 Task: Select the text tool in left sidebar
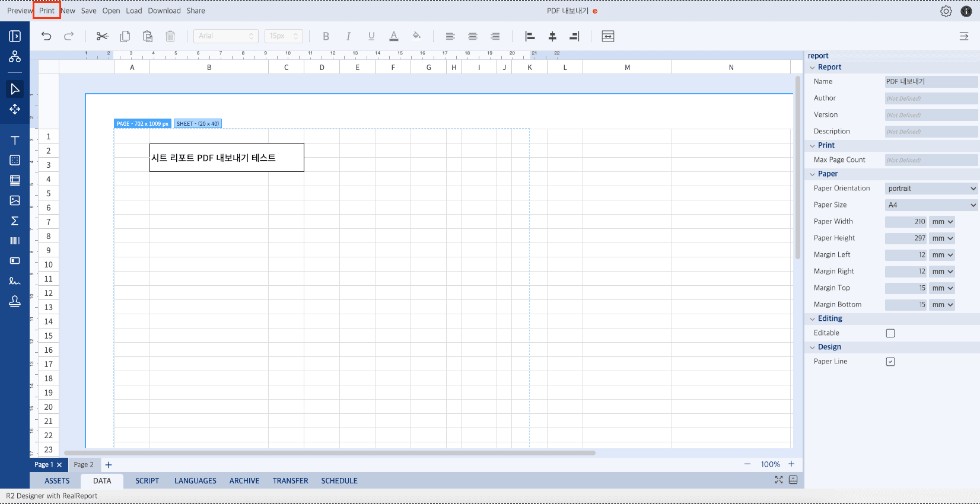pos(15,141)
